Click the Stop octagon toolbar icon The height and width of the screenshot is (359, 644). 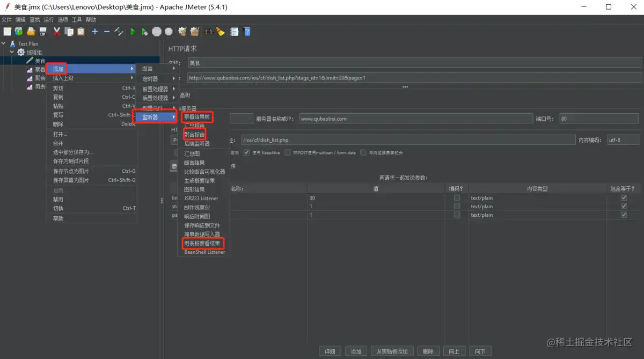tap(157, 32)
